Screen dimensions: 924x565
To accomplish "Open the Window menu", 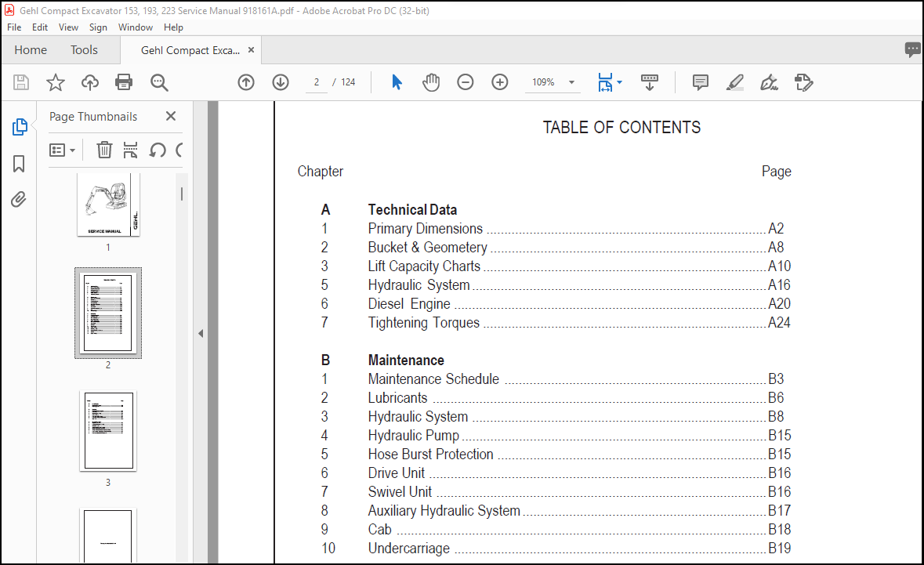I will point(135,27).
